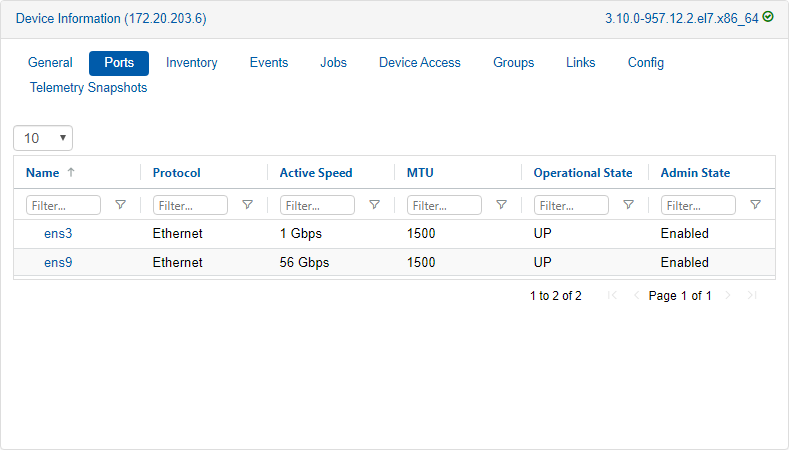The height and width of the screenshot is (450, 789).
Task: Click the Protocol column filter funnel icon
Action: click(247, 205)
